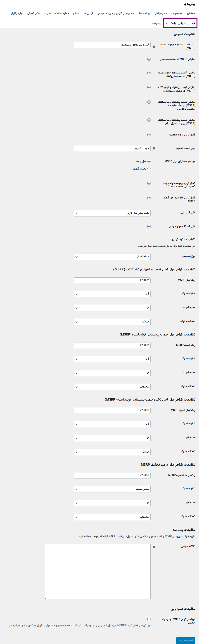Image resolution: width=199 pixels, height=644 pixels.
Task: Click into the 'CSS سفارشی' text area
Action: tap(98, 571)
